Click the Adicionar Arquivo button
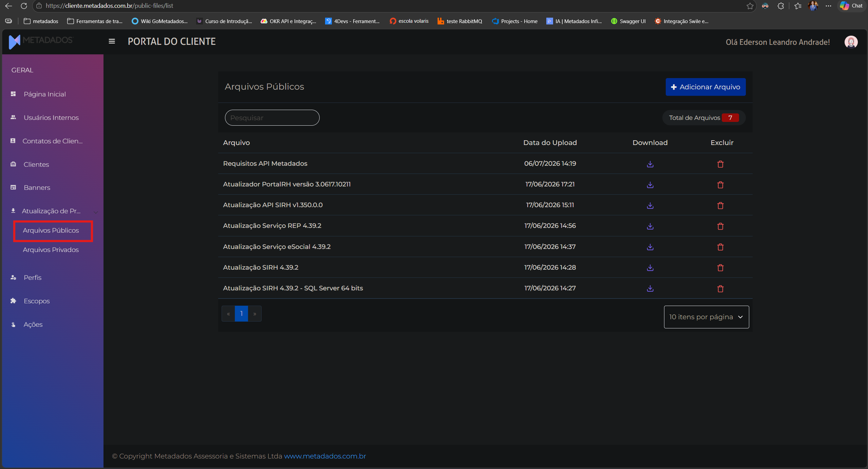 [705, 87]
